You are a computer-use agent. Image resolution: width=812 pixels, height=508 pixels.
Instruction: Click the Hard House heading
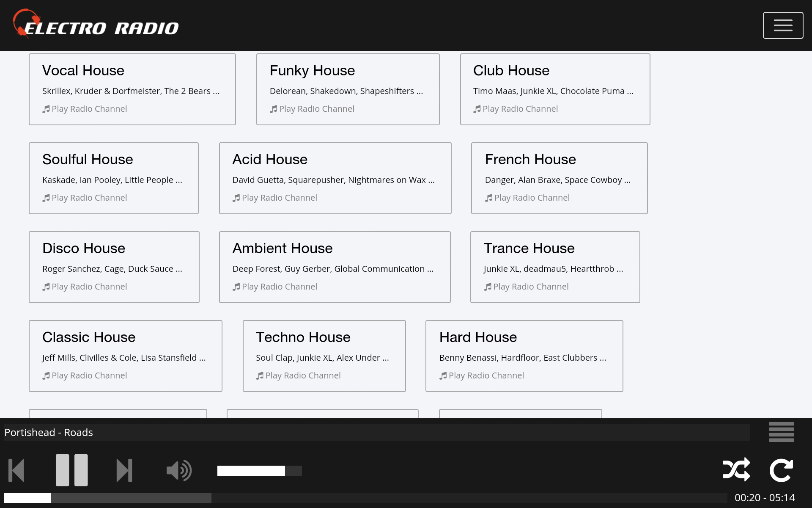(478, 337)
